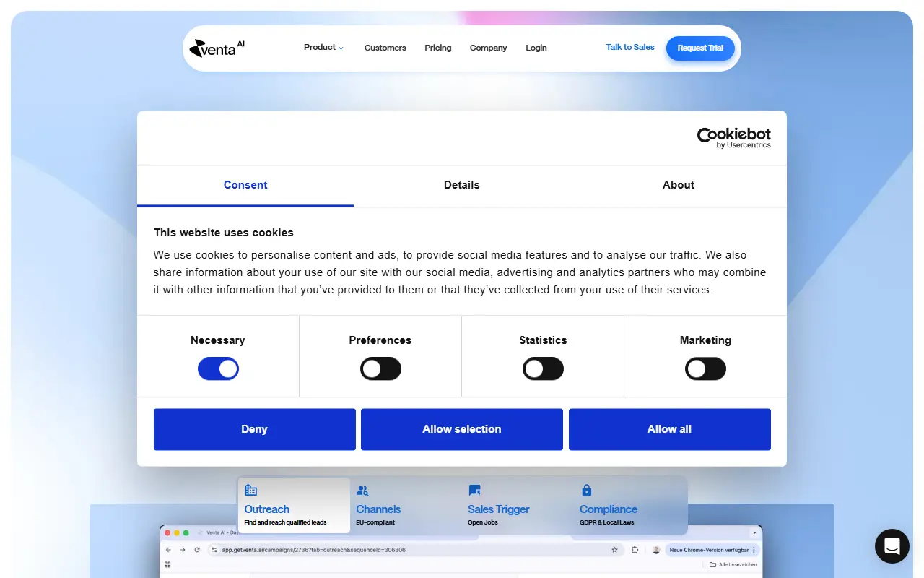Open the Customers nav item

(385, 48)
